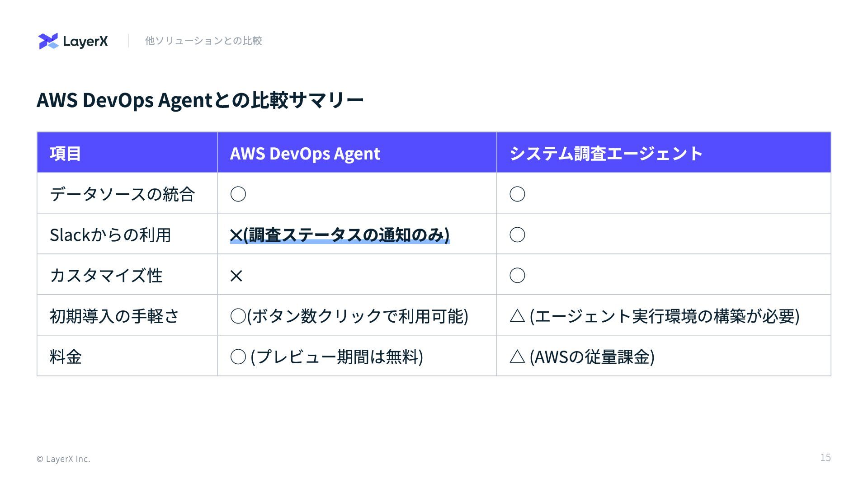This screenshot has height=488, width=868.
Task: Click the page number 15
Action: [x=826, y=458]
